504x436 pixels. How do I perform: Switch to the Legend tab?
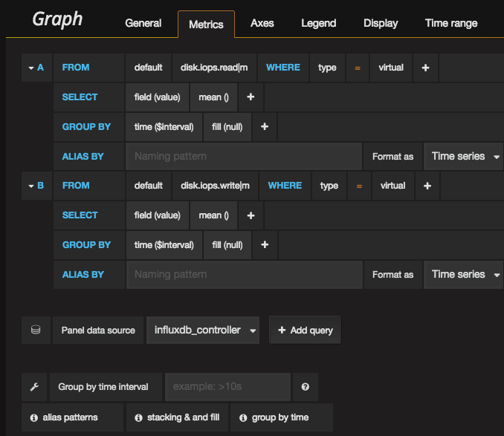coord(318,24)
